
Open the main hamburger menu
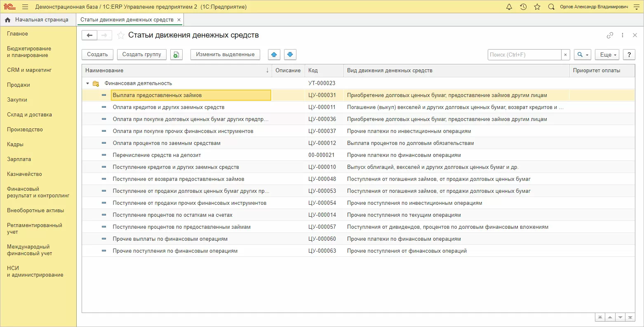(25, 7)
